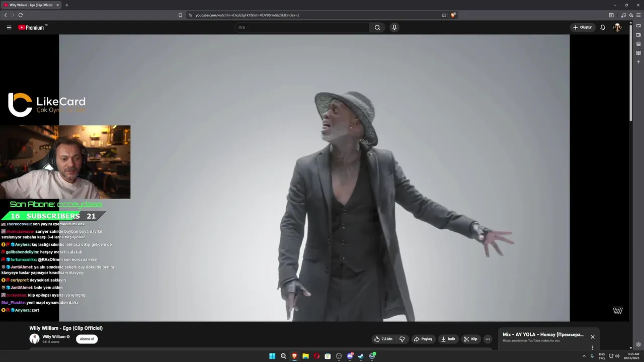Click the search magnifier button

(x=377, y=28)
